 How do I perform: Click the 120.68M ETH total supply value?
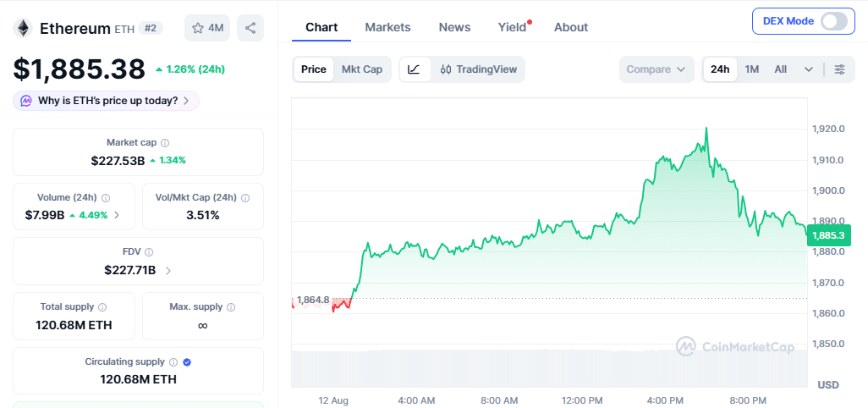tap(74, 325)
